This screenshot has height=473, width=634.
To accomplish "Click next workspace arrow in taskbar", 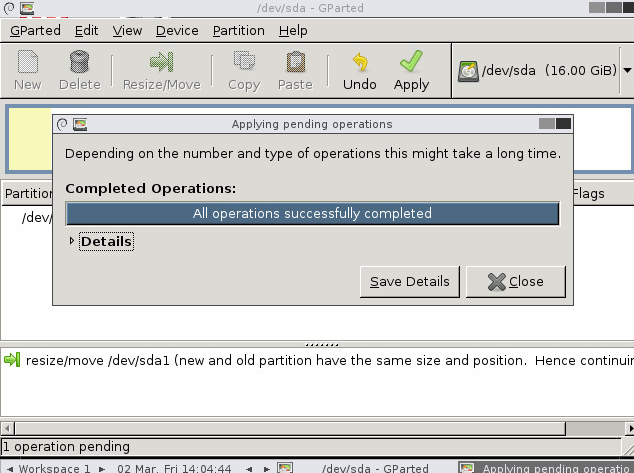I will click(102, 469).
